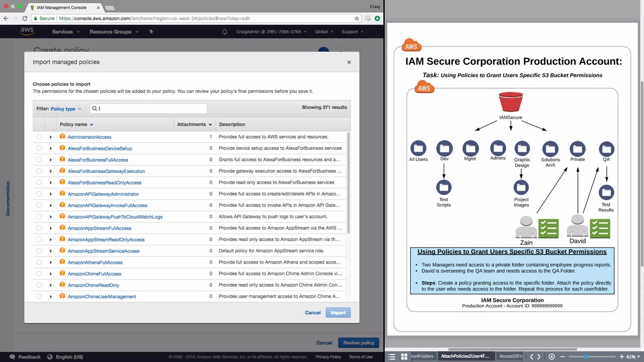Viewport: 644px width, 362px height.
Task: Sort by the Policy name column
Action: click(x=76, y=124)
